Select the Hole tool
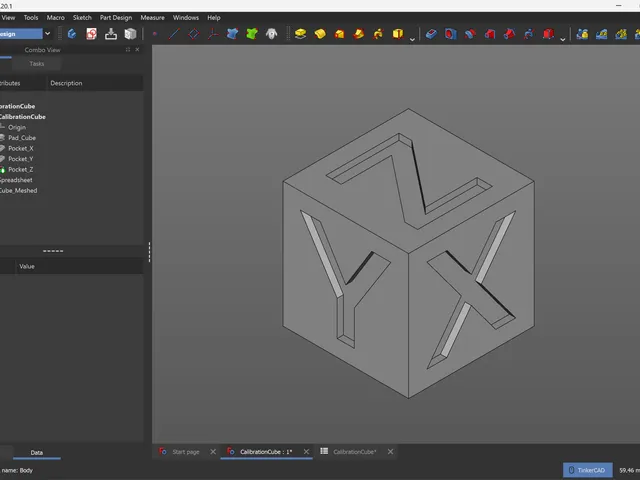Viewport: 640px width, 480px height. [x=451, y=33]
